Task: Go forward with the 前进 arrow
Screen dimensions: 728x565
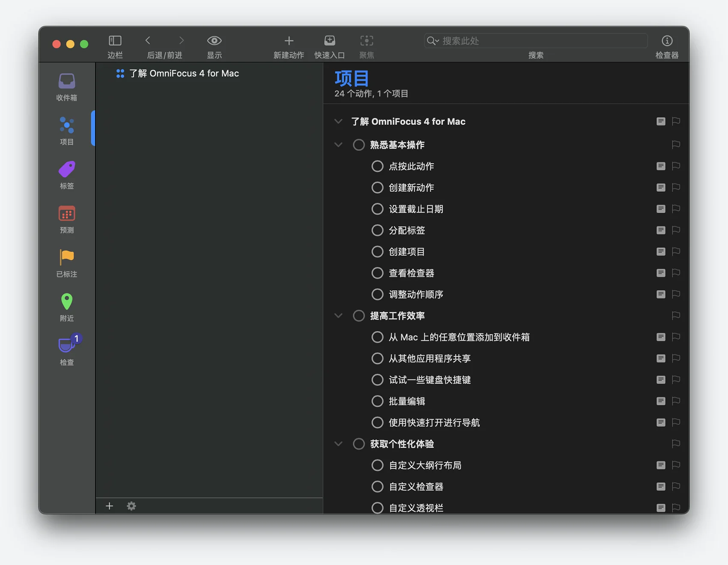Action: 181,41
